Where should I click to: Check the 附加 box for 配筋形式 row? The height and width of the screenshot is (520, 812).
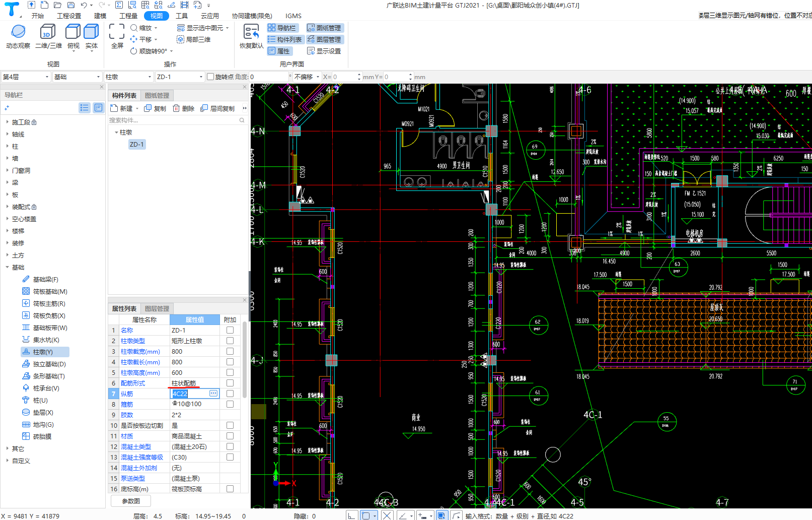pos(230,383)
